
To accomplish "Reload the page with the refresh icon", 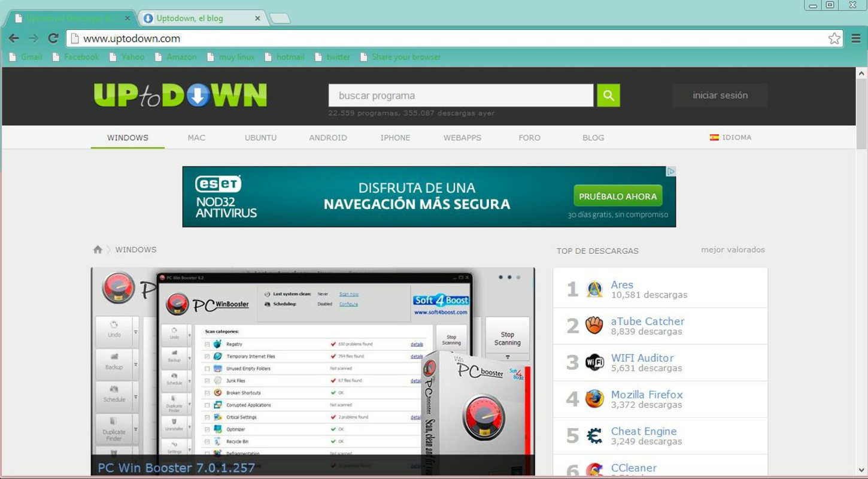I will 53,38.
